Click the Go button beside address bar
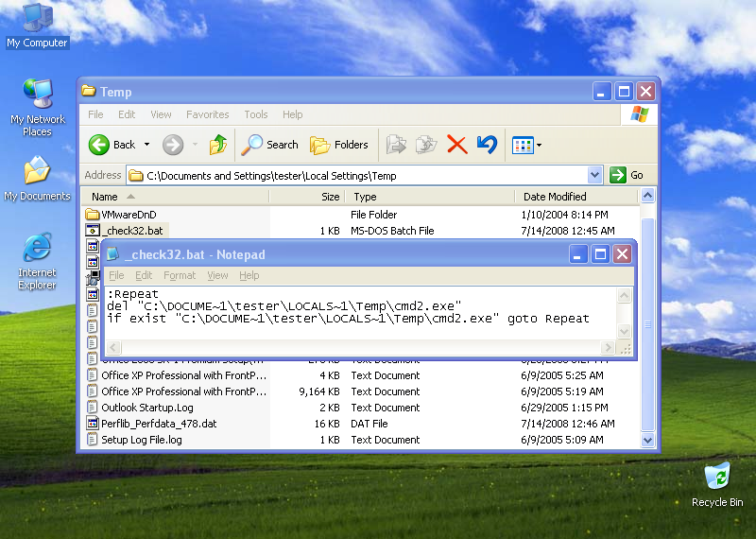Screen dimensions: 756x539 coord(627,175)
